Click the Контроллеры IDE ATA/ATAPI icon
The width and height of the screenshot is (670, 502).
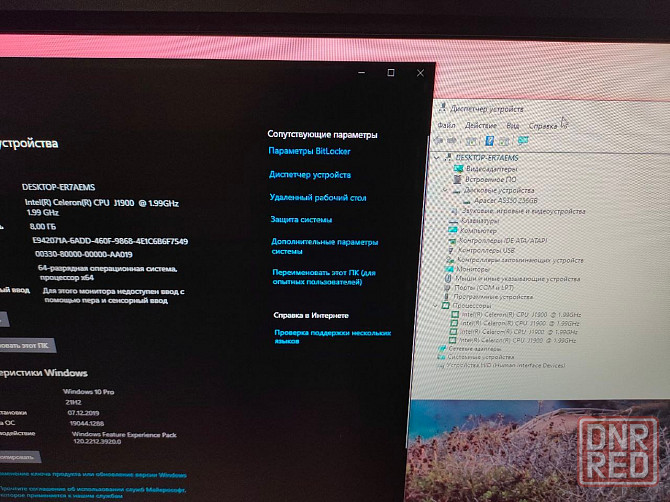pos(452,241)
